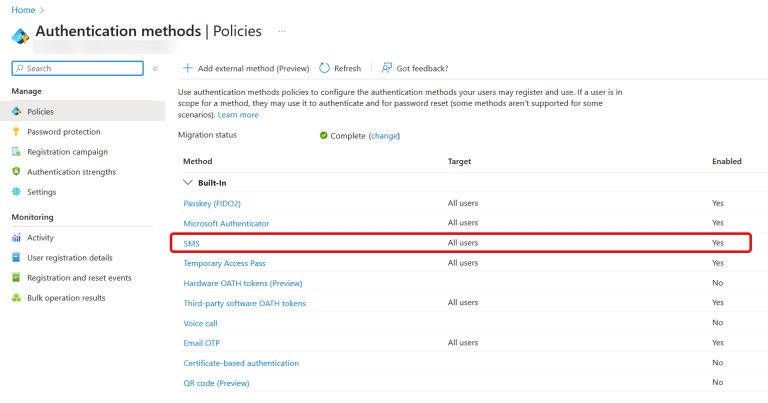Click the change migration status link
The image size is (768, 403).
coord(384,136)
